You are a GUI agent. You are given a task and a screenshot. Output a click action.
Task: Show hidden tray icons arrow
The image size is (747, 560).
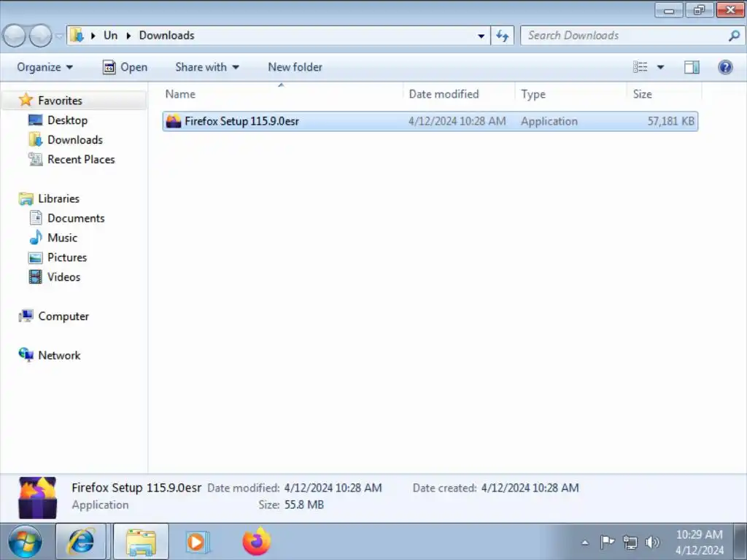click(x=585, y=542)
